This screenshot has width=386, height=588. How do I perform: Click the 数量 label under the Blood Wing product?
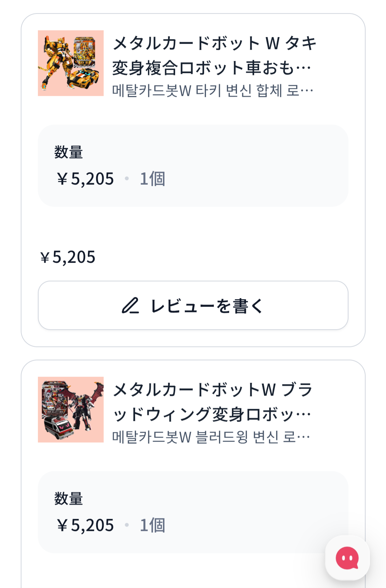(69, 499)
